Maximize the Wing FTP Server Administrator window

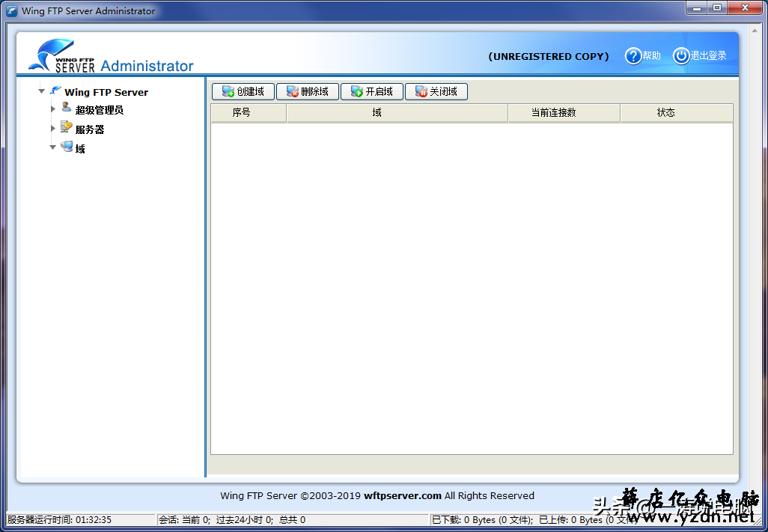pos(717,7)
